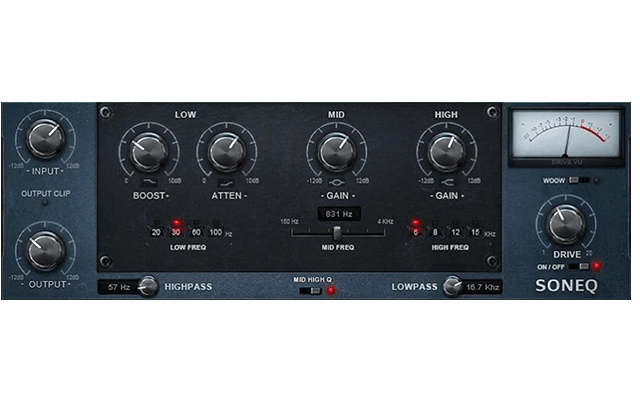The image size is (640, 400).
Task: Click the ATTEN label
Action: click(229, 196)
